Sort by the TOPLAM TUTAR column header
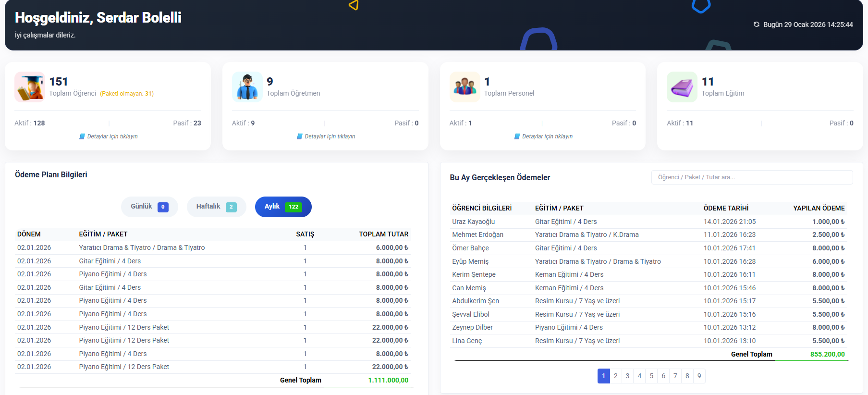Image resolution: width=868 pixels, height=395 pixels. (x=383, y=234)
